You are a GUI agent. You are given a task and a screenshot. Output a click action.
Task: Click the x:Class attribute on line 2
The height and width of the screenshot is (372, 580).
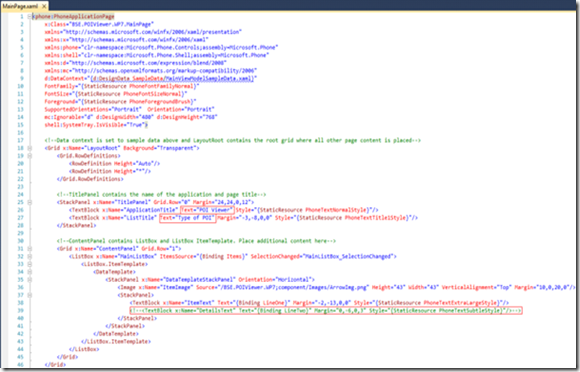99,24
